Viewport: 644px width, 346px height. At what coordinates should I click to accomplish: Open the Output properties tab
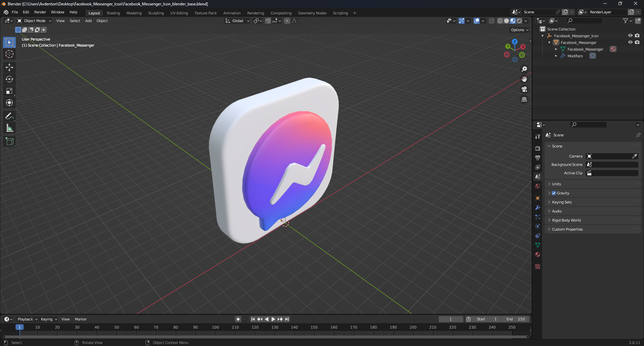538,158
